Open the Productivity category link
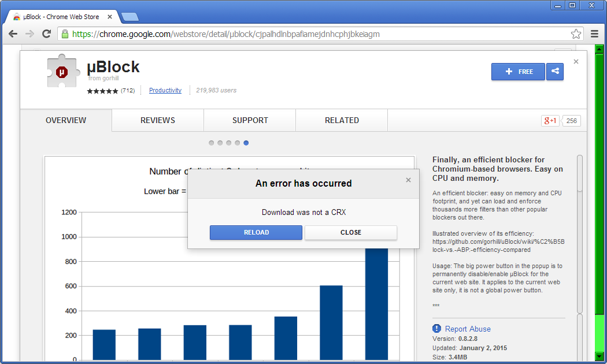The height and width of the screenshot is (364, 607). [165, 90]
